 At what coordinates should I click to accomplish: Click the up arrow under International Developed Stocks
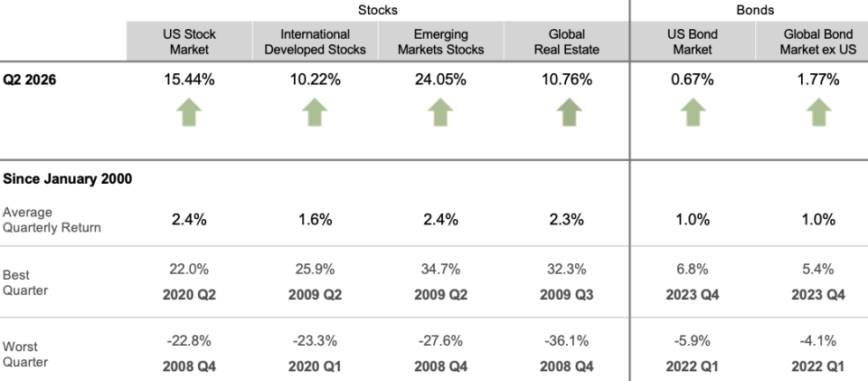[315, 112]
